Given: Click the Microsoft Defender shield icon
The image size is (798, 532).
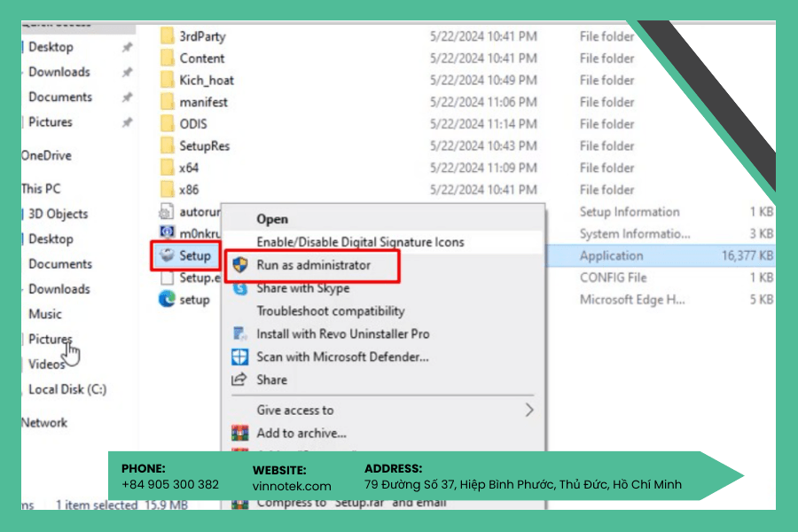Looking at the screenshot, I should (x=239, y=356).
